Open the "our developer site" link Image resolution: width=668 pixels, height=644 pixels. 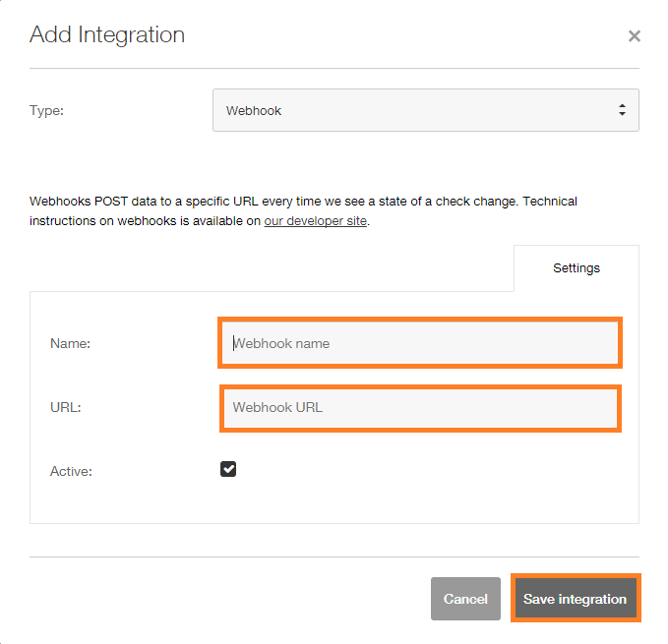pos(315,221)
